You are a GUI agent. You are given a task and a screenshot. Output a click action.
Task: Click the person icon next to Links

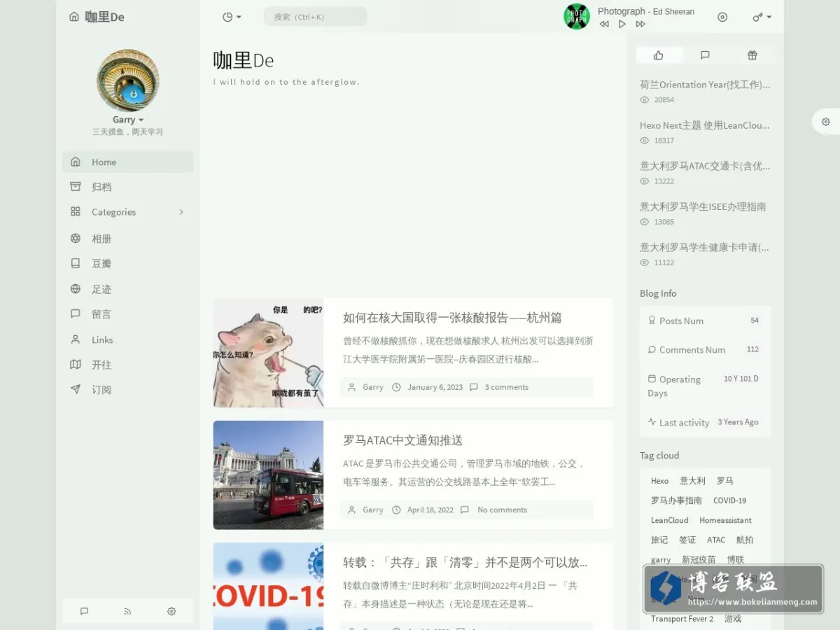(x=76, y=339)
